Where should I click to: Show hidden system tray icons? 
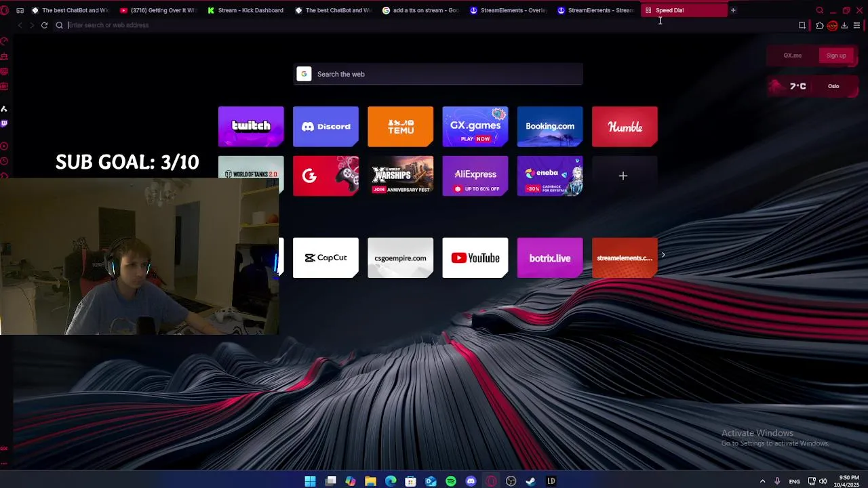click(x=762, y=481)
